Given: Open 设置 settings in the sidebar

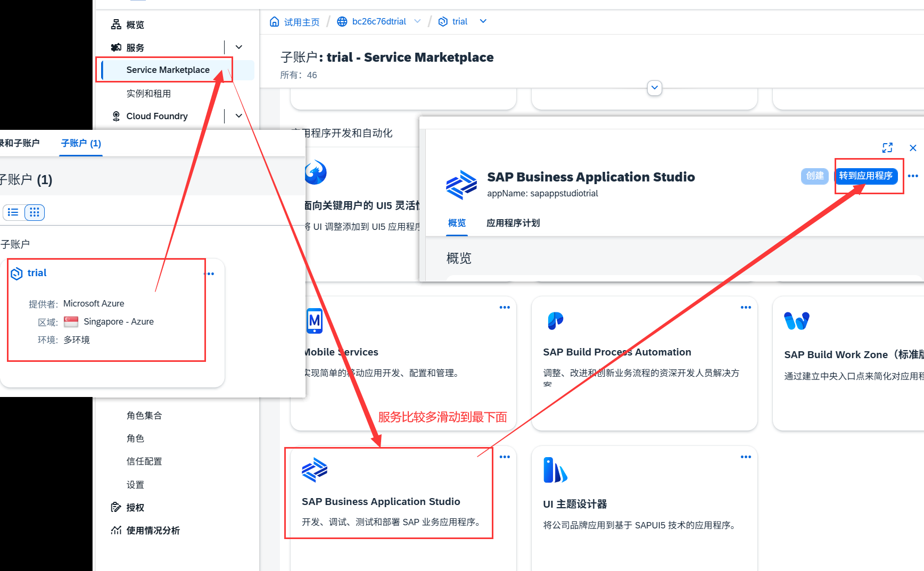Looking at the screenshot, I should pyautogui.click(x=135, y=484).
